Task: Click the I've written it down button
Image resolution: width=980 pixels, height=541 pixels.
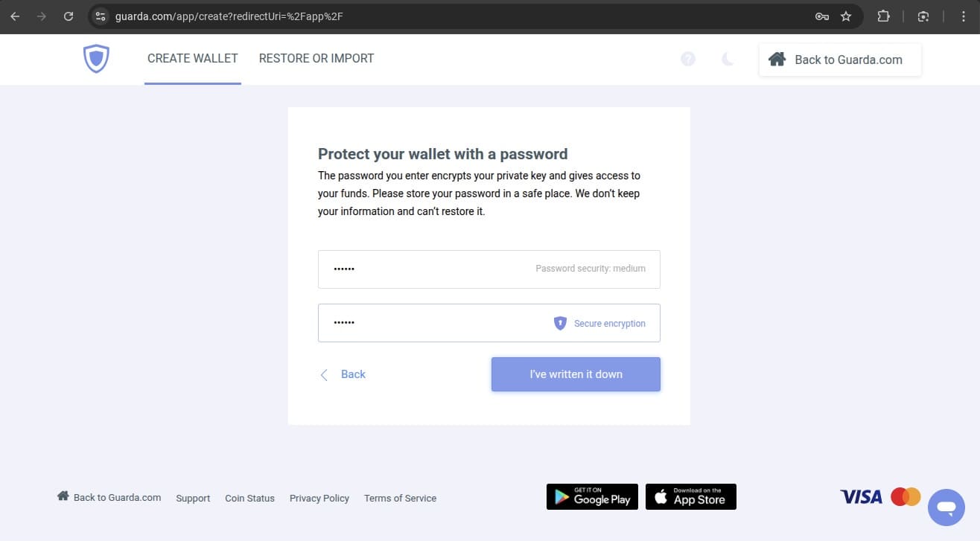Action: pos(576,374)
